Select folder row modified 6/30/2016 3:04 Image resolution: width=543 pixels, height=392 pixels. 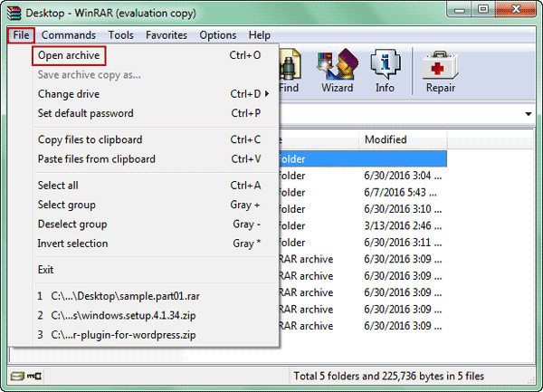pos(363,176)
